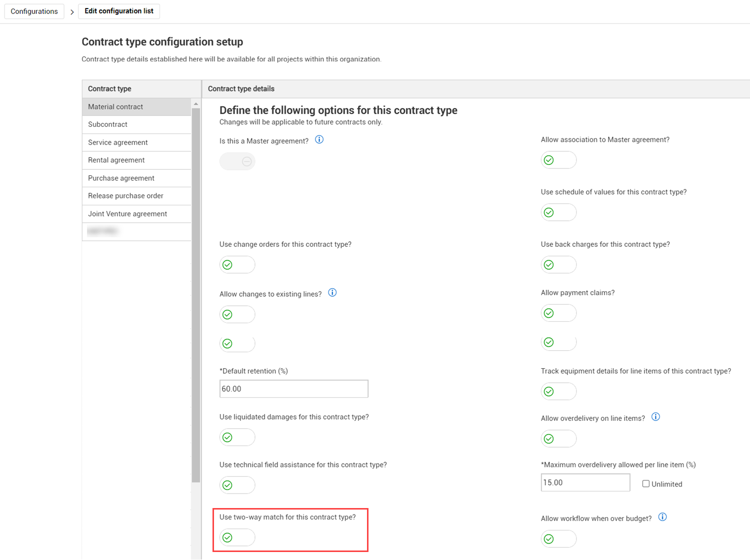This screenshot has height=560, width=750.
Task: Click the Default retention percentage field
Action: click(294, 389)
